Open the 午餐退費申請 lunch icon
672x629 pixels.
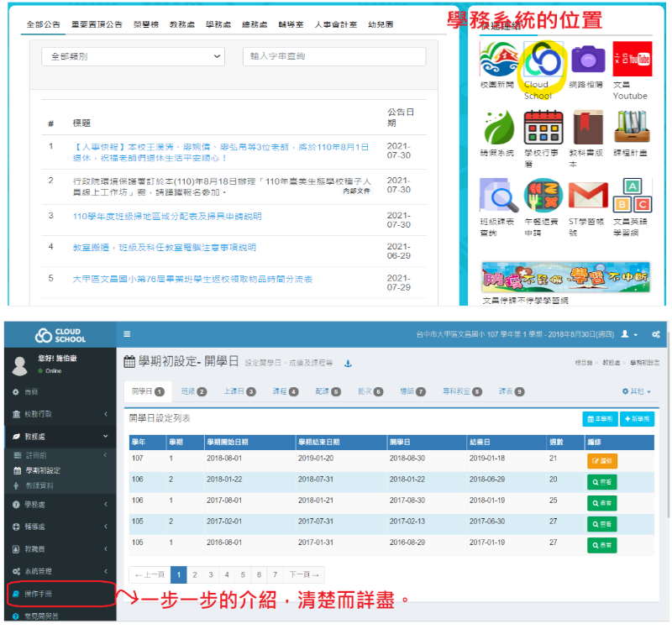542,195
